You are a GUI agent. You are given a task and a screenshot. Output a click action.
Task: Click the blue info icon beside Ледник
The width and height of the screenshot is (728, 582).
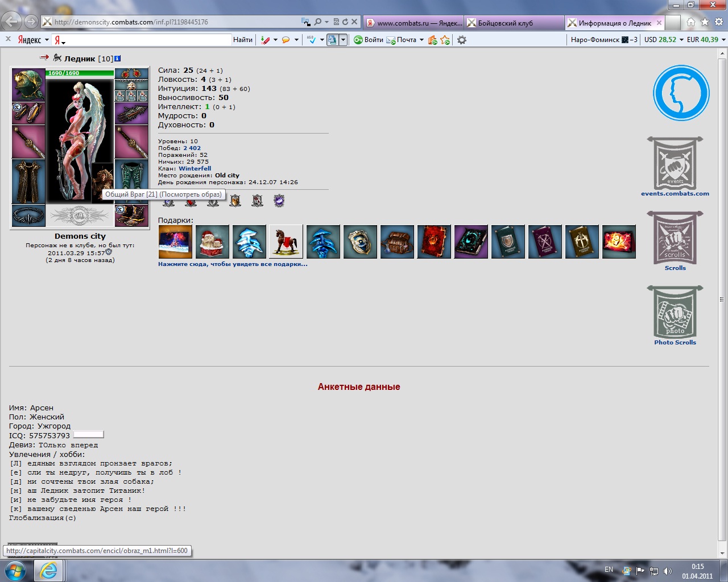click(x=117, y=59)
